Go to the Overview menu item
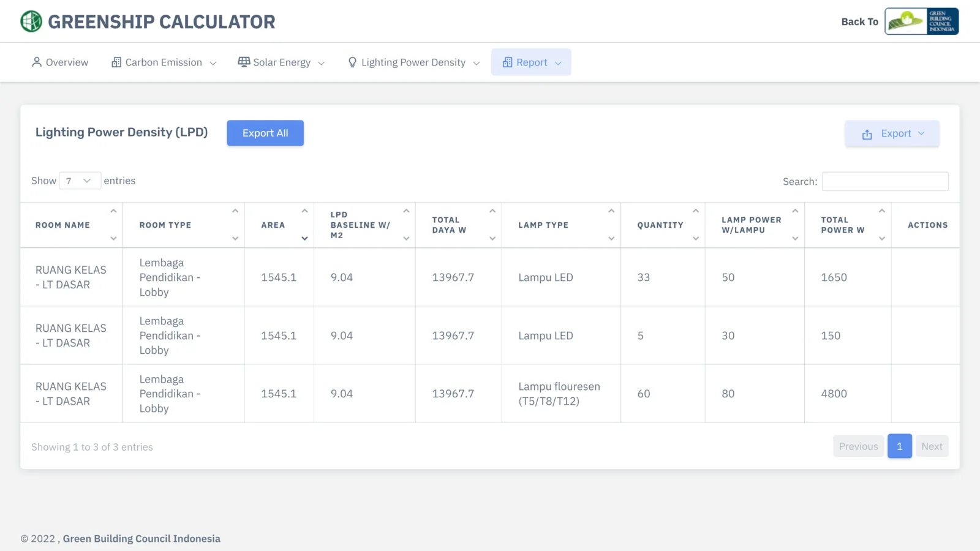The width and height of the screenshot is (980, 551). point(60,62)
